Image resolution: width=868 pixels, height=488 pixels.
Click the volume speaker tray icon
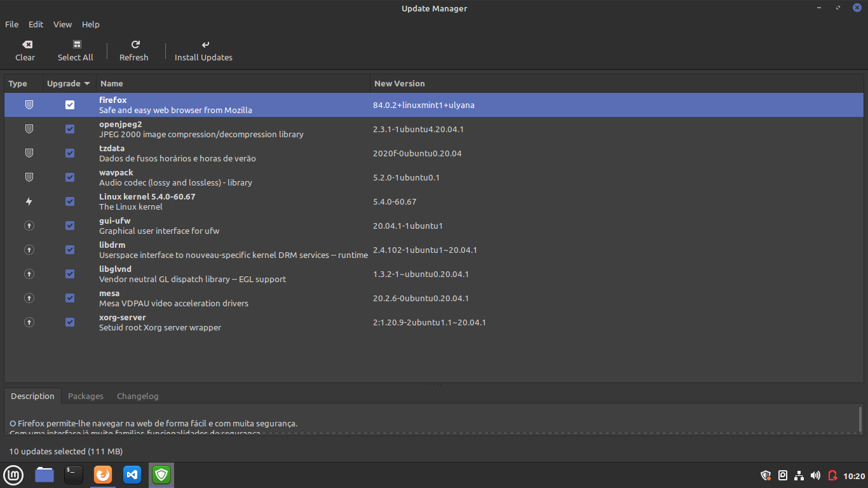coord(815,475)
